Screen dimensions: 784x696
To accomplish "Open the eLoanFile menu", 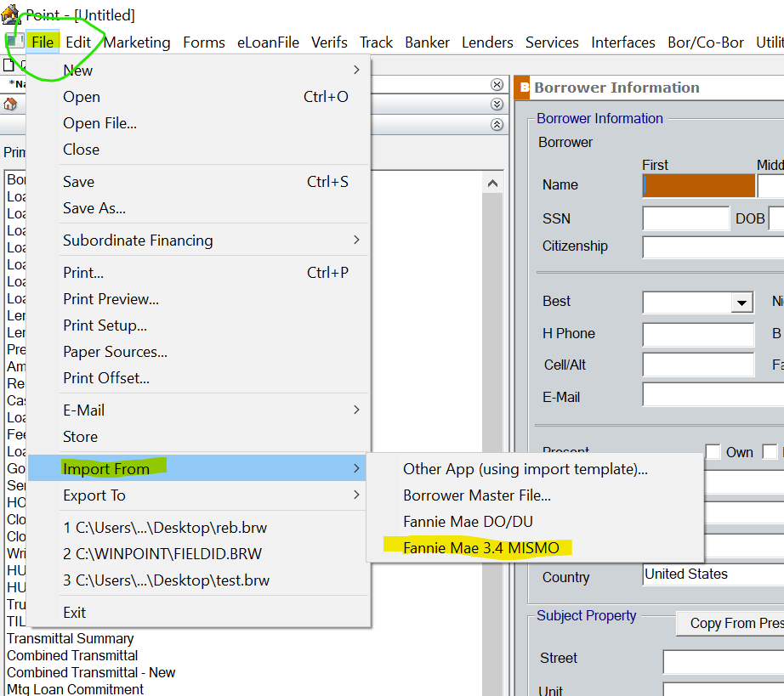I will (268, 42).
